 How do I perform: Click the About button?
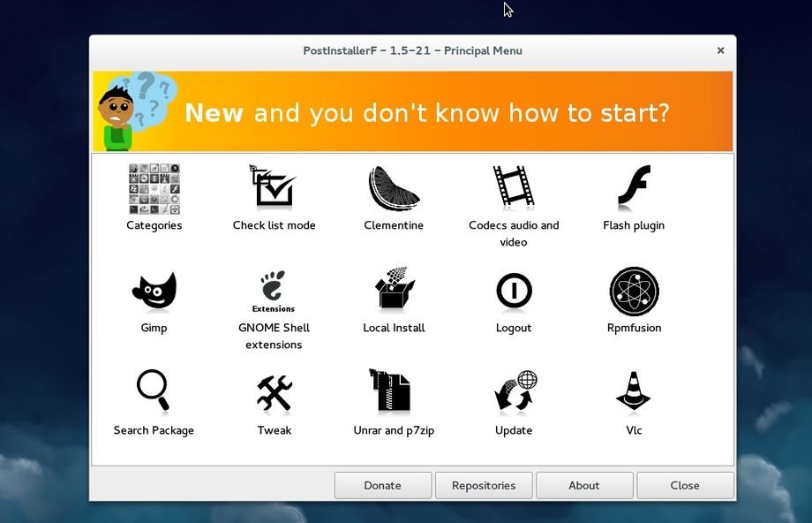pyautogui.click(x=584, y=485)
